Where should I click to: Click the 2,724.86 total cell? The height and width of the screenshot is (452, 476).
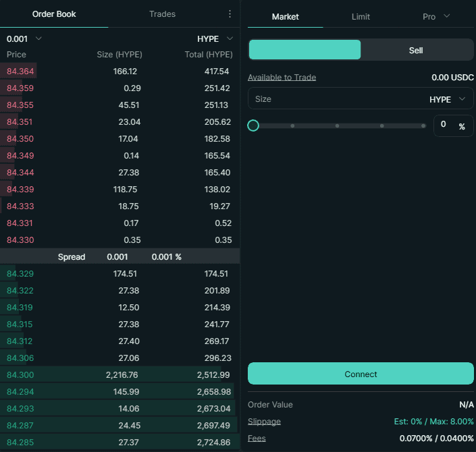(x=214, y=443)
